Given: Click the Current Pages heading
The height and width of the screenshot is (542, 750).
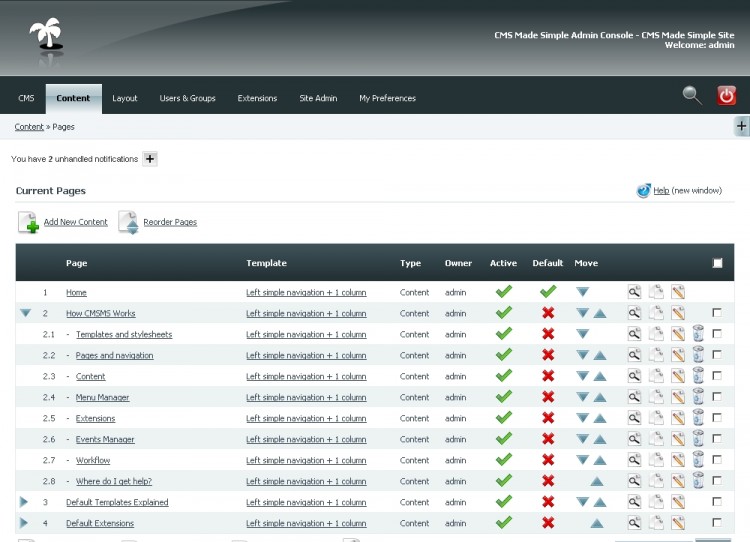Looking at the screenshot, I should 51,191.
